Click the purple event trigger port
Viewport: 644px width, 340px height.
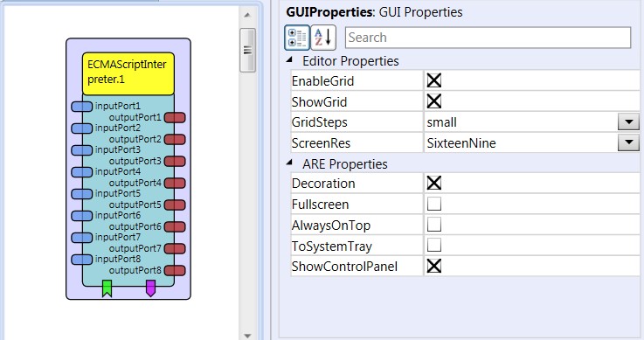click(150, 288)
